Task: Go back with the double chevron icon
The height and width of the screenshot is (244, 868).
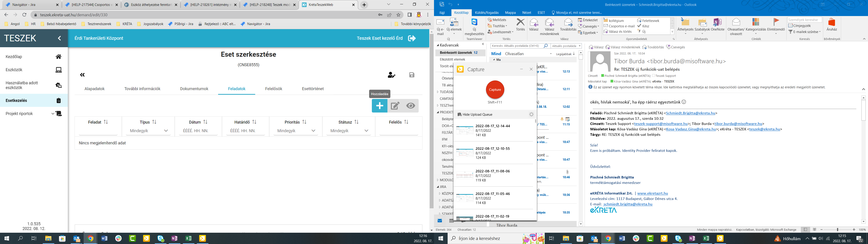Action: click(82, 75)
